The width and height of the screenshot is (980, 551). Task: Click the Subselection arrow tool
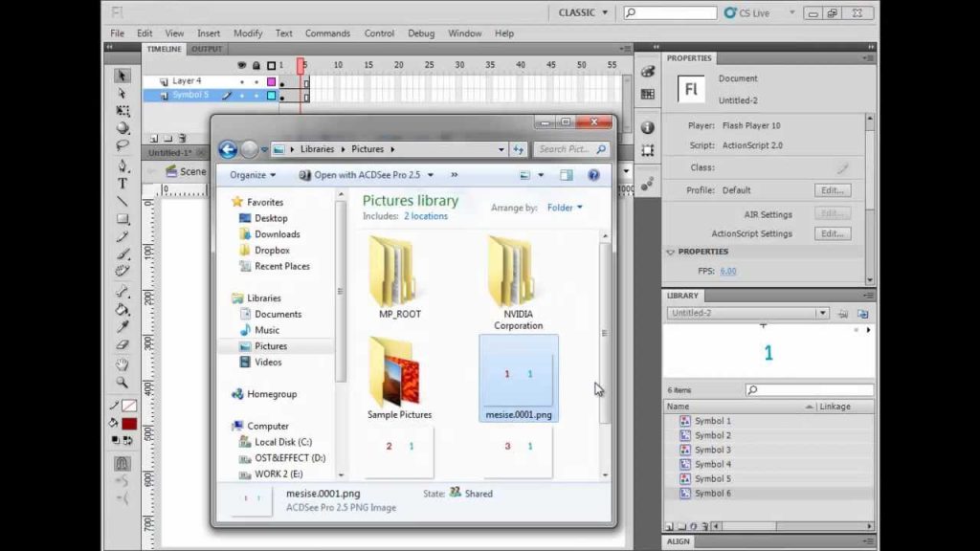(122, 93)
